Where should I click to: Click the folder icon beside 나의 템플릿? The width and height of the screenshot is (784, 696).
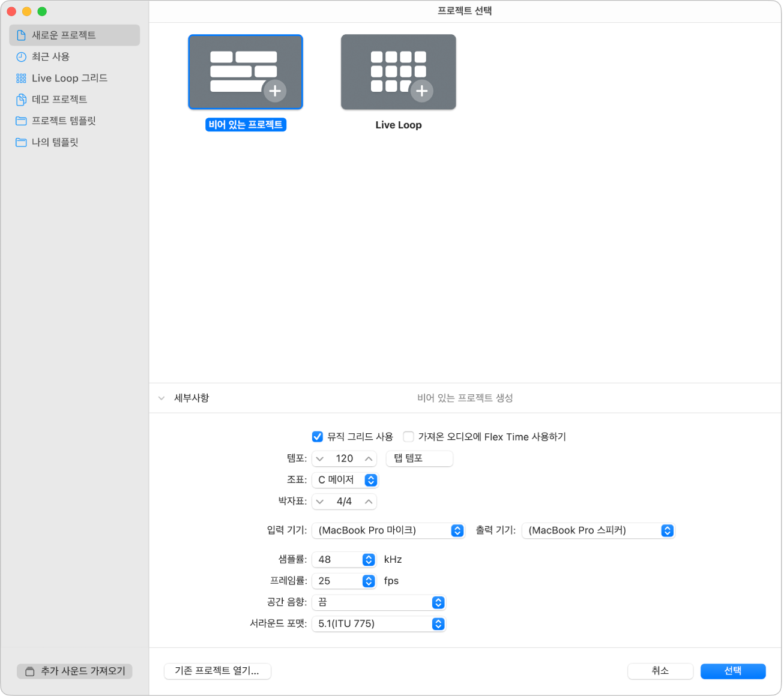pos(21,142)
